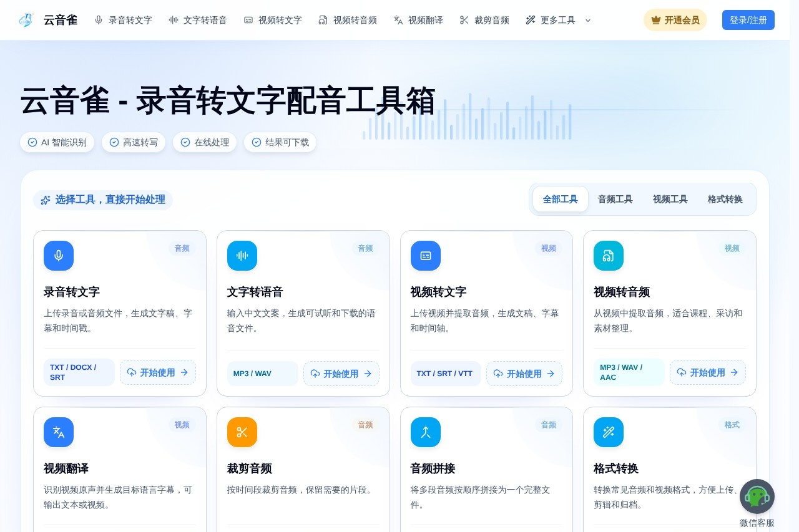Click the check icon on 高速转写 chip
Image resolution: width=799 pixels, height=532 pixels.
(114, 142)
